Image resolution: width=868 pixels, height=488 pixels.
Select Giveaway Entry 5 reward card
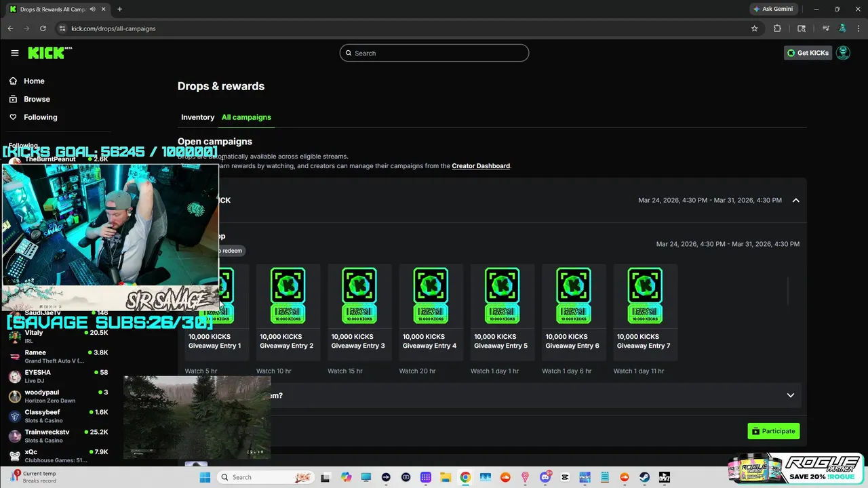point(502,311)
